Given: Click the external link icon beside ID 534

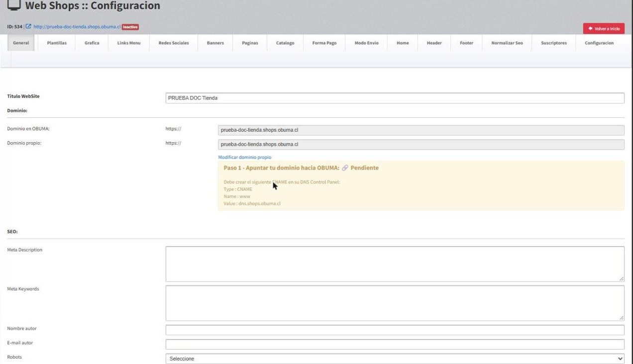Looking at the screenshot, I should [28, 27].
